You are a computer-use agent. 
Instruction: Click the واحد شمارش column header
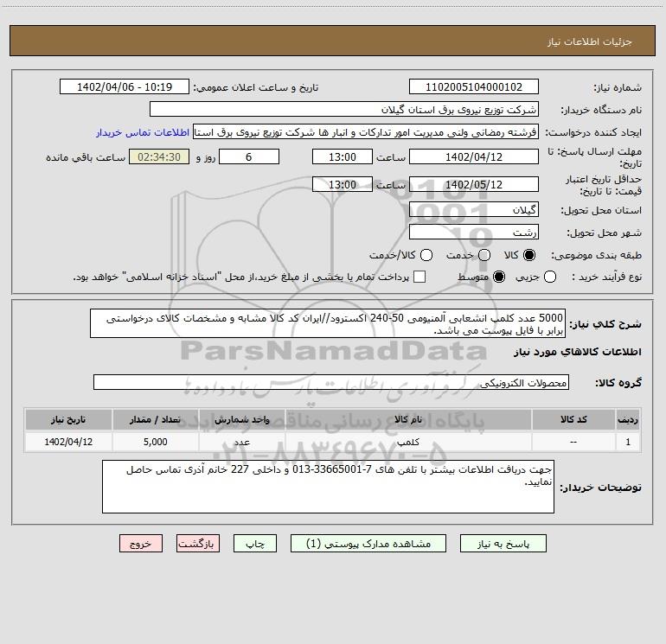point(241,419)
